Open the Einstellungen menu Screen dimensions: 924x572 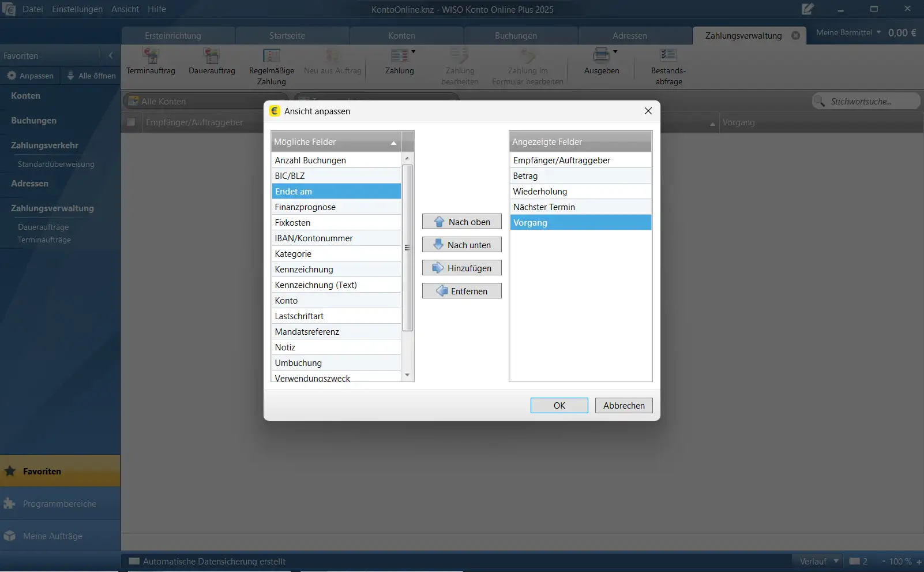pos(77,9)
